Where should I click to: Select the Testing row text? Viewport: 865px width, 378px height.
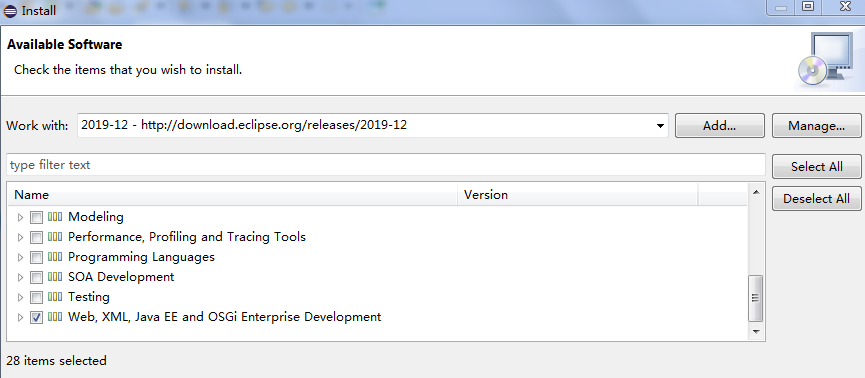click(x=88, y=297)
